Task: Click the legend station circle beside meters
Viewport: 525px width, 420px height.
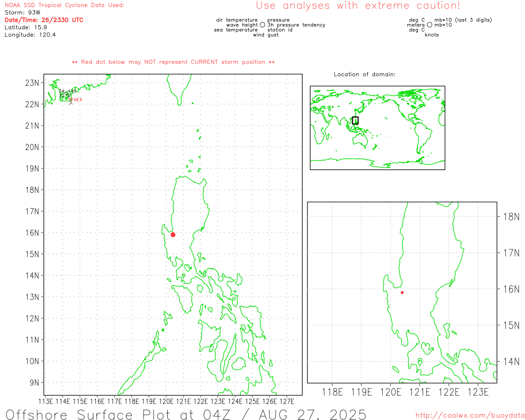Action: tap(429, 25)
